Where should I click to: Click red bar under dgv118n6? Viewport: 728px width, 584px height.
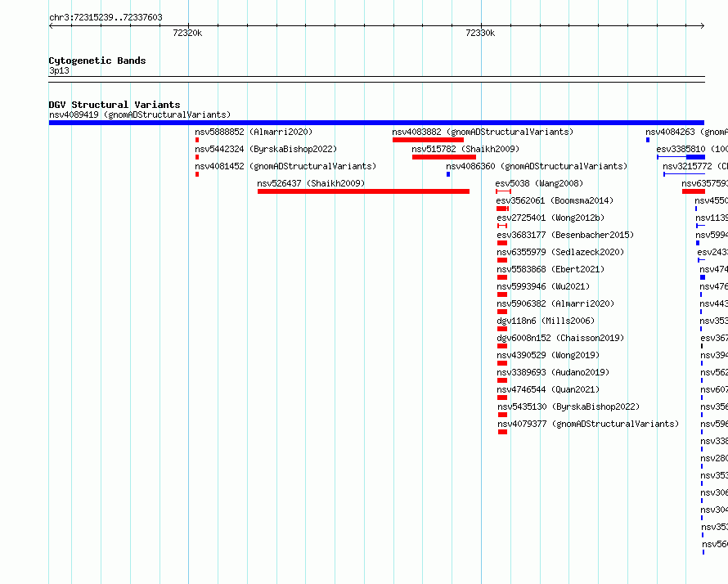pyautogui.click(x=502, y=329)
